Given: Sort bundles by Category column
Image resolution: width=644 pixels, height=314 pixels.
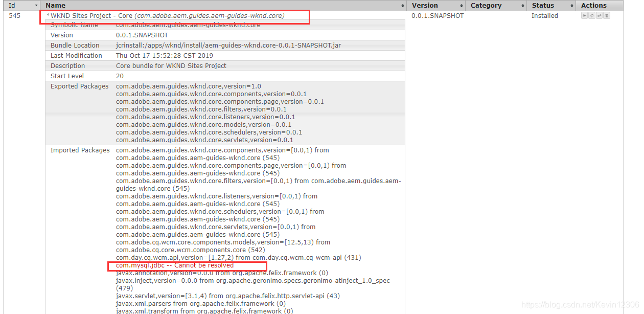Looking at the screenshot, I should 496,5.
